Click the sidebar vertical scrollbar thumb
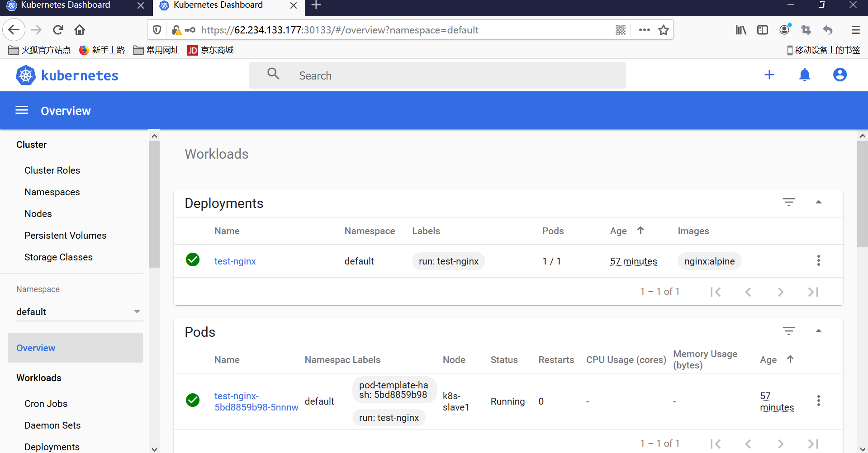This screenshot has width=868, height=453. pos(154,204)
